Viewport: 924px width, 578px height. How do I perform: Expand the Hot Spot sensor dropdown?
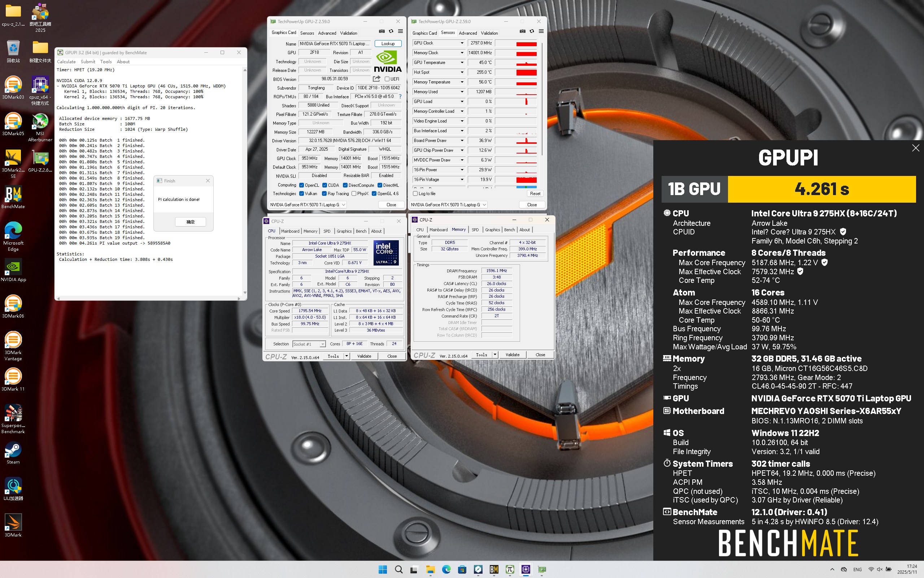point(462,72)
